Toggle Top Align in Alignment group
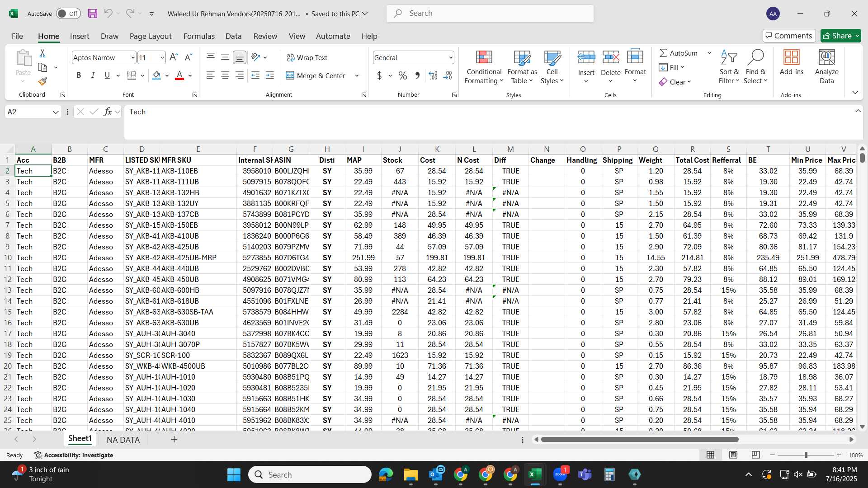 pos(211,57)
